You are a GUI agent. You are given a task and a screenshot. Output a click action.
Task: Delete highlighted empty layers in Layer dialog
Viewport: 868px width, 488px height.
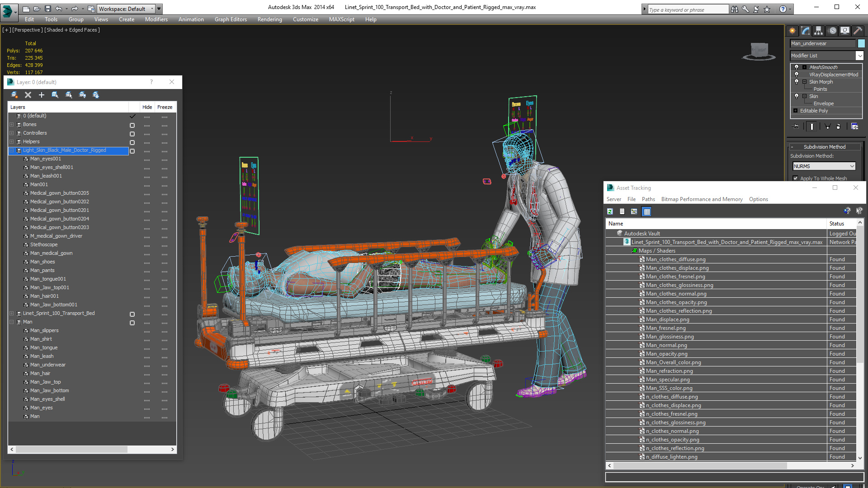(x=28, y=95)
